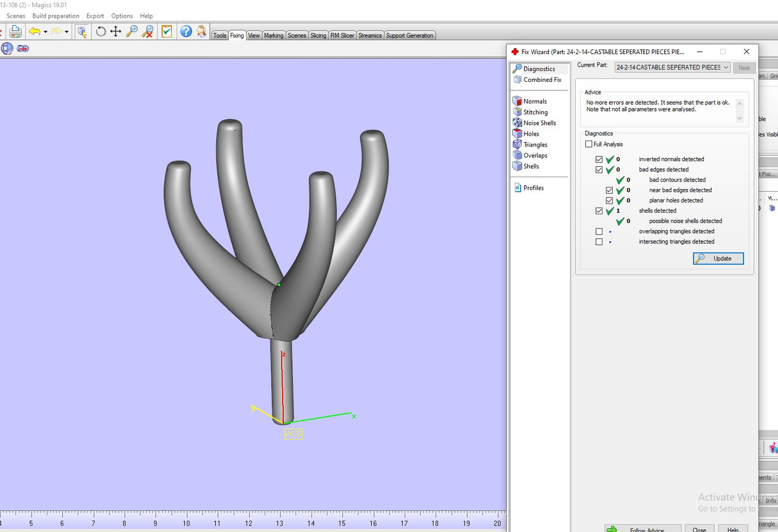778x532 pixels.
Task: Select the Pan (move) tool
Action: [x=116, y=32]
